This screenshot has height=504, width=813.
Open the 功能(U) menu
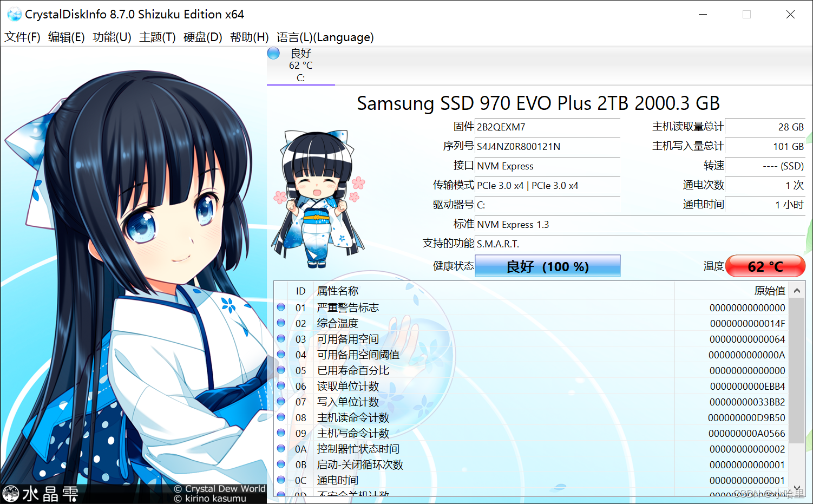pyautogui.click(x=112, y=37)
